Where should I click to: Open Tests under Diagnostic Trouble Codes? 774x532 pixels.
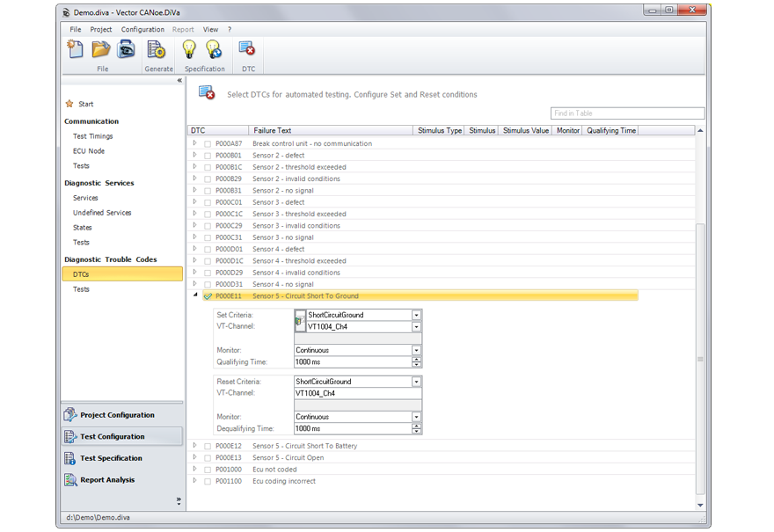(x=81, y=289)
